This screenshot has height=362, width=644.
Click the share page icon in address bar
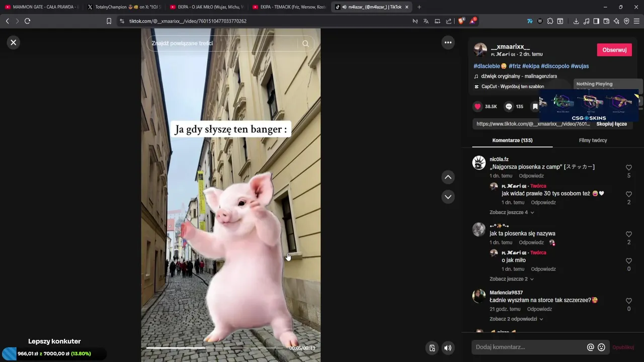tap(448, 21)
